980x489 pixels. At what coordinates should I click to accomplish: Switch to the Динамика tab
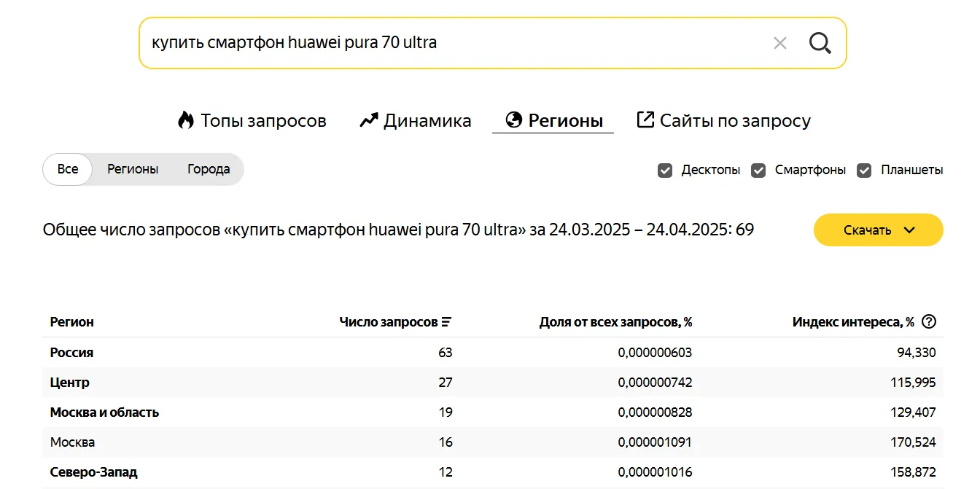[416, 120]
